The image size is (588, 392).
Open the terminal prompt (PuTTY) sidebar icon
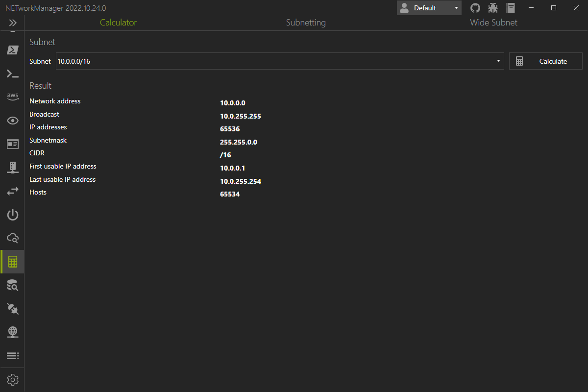[13, 73]
